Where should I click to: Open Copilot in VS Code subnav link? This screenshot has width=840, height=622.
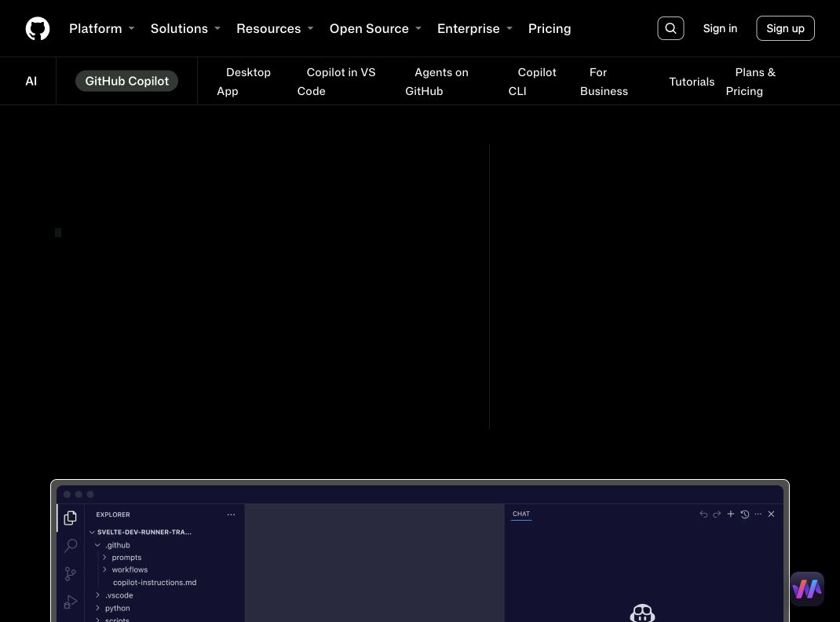(337, 82)
